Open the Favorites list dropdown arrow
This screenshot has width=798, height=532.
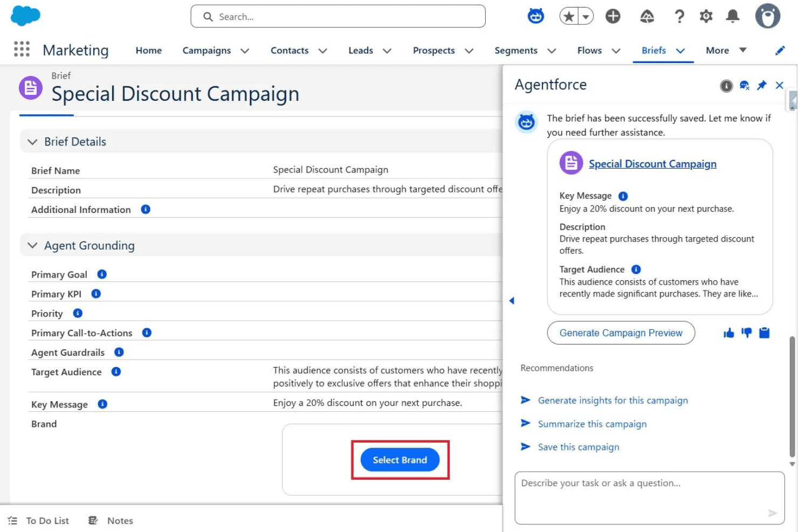pyautogui.click(x=586, y=17)
